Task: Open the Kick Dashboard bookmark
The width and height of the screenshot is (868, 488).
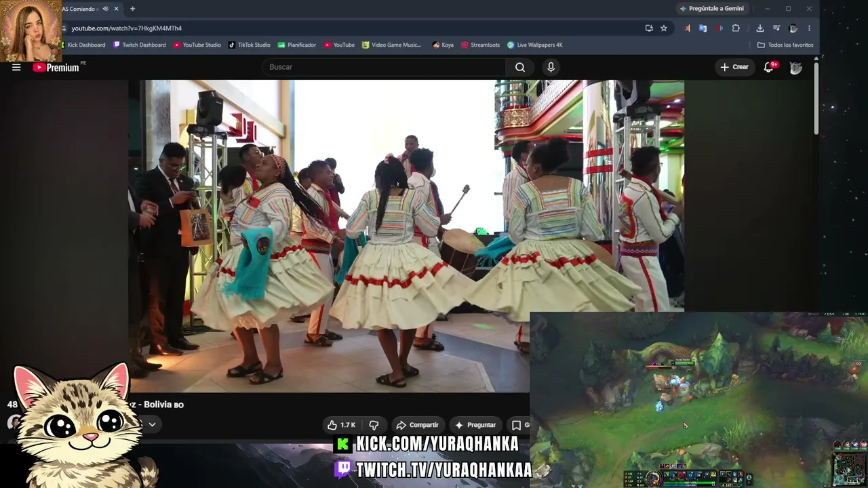Action: pyautogui.click(x=83, y=45)
